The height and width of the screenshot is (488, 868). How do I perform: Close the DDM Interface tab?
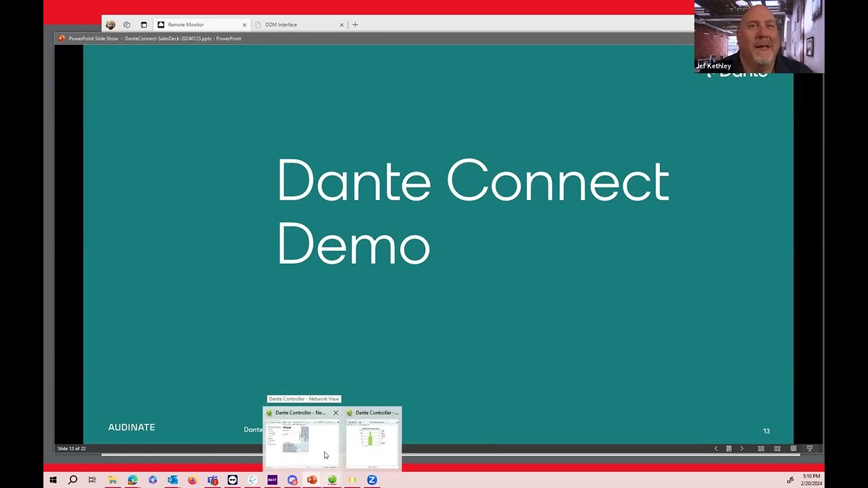point(342,25)
